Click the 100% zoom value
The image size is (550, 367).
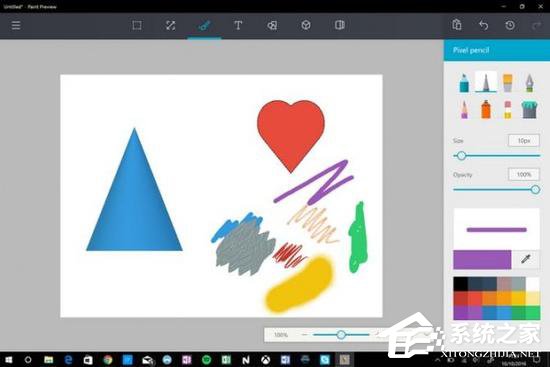click(281, 335)
